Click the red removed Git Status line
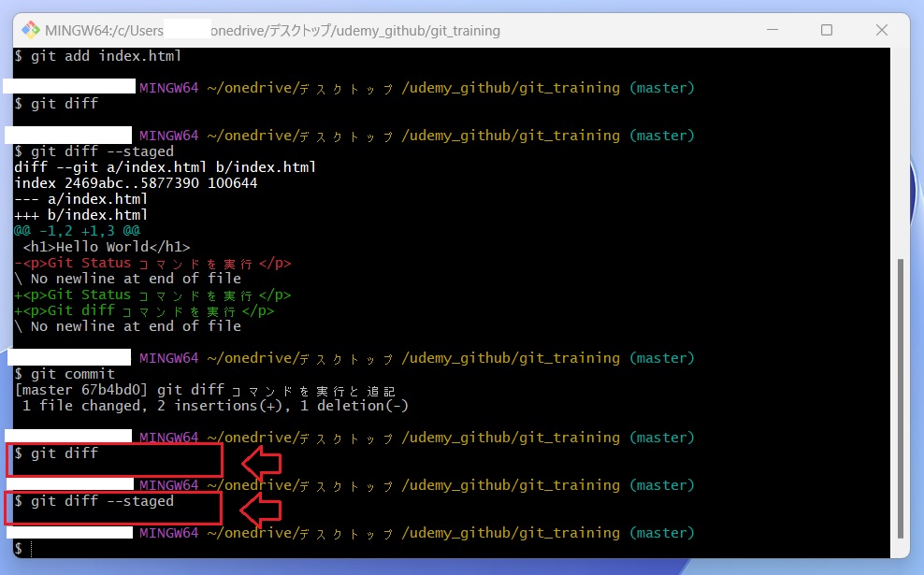The width and height of the screenshot is (924, 575). pyautogui.click(x=152, y=264)
